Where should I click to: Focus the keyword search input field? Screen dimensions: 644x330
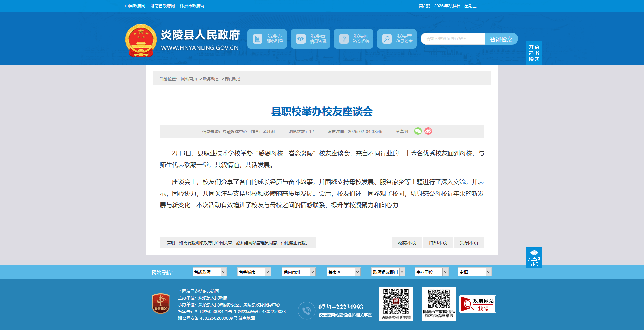pyautogui.click(x=453, y=39)
